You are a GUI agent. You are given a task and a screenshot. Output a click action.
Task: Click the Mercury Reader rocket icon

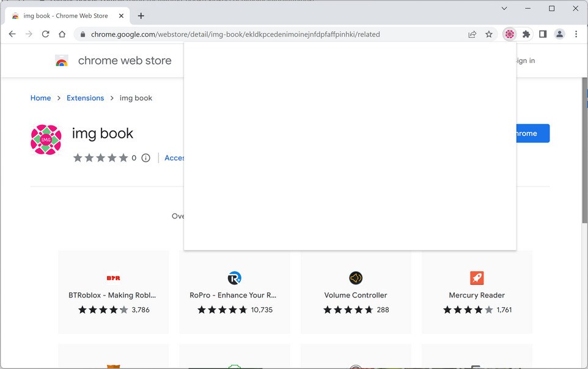coord(477,278)
